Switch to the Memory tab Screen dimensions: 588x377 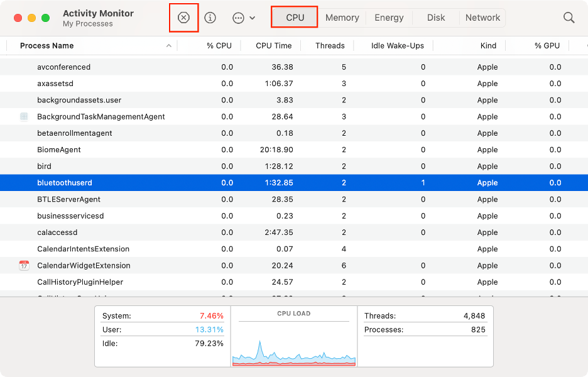tap(342, 18)
